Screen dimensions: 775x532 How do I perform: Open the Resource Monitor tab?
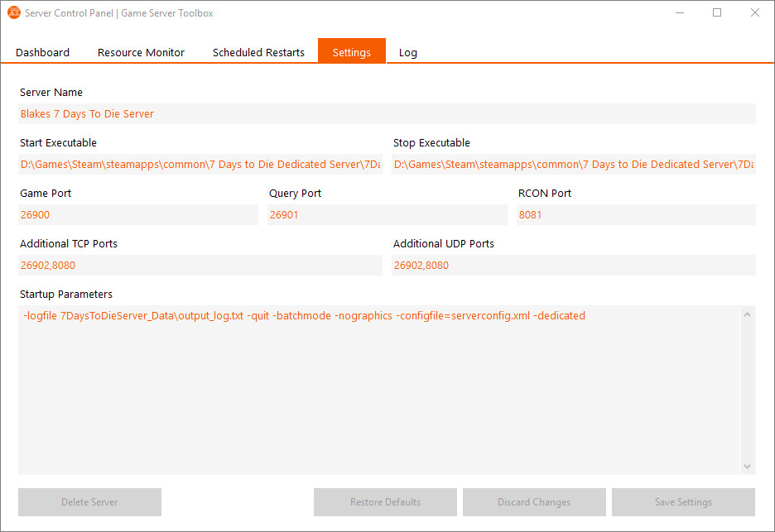tap(141, 52)
